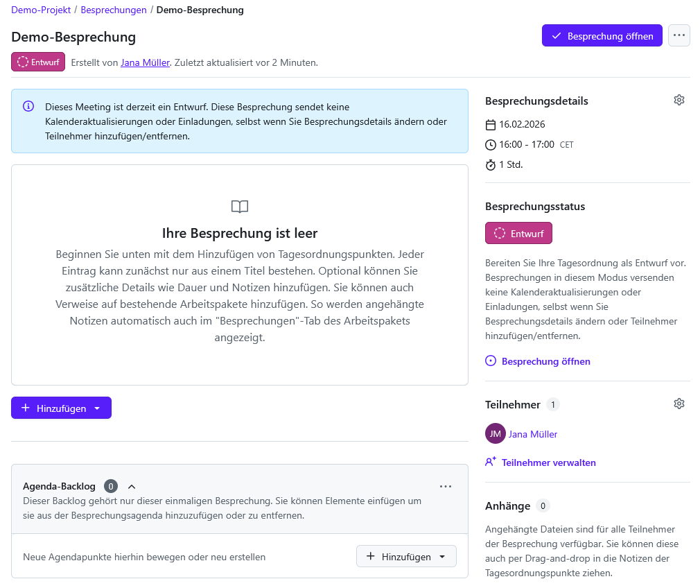Open the three-dots menu beside Besprechung öffnen

(x=679, y=36)
